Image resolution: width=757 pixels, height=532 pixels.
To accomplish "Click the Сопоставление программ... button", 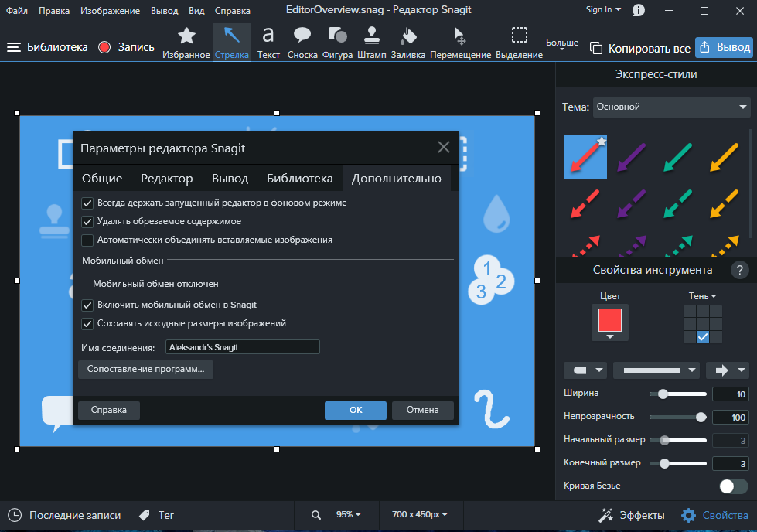I will click(x=145, y=370).
